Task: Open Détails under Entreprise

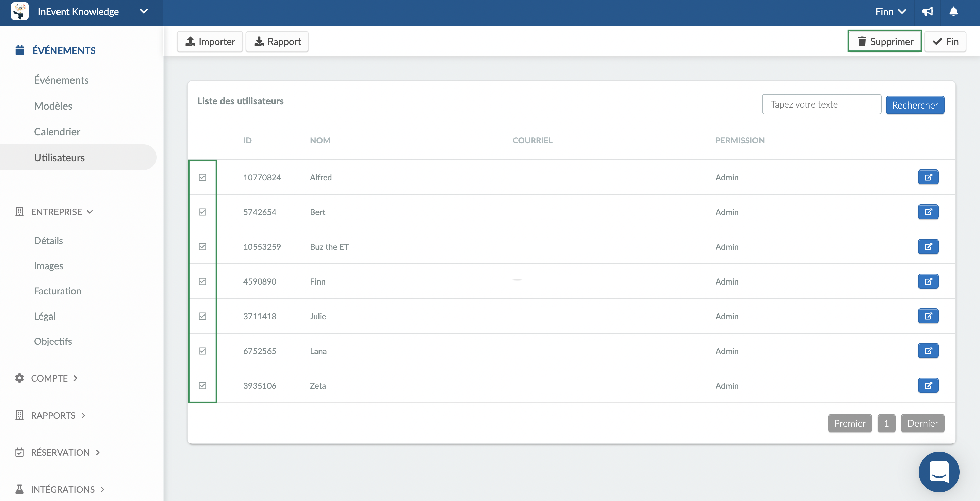Action: (x=48, y=240)
